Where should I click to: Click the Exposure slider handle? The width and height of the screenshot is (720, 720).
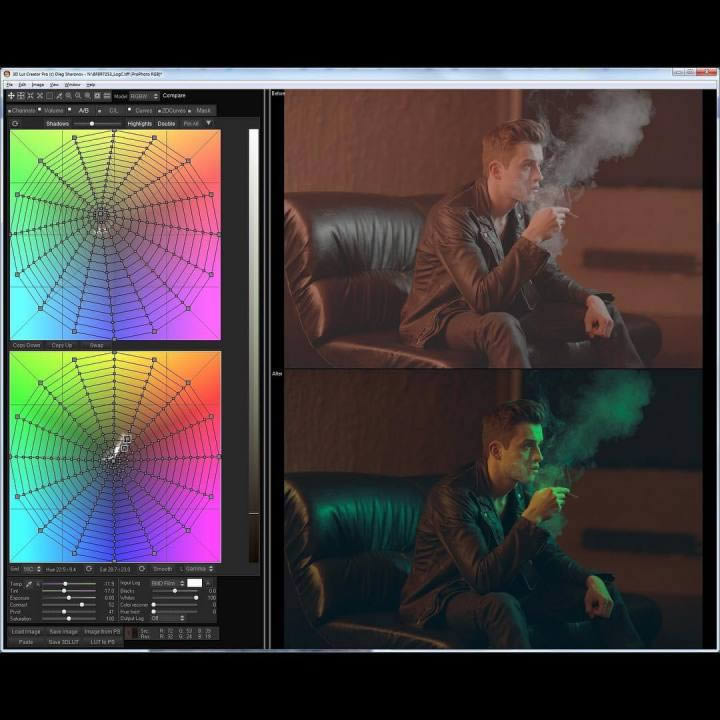69,598
